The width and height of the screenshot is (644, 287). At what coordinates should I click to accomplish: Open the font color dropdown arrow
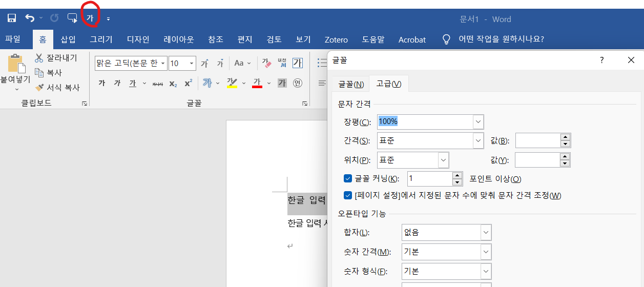click(x=268, y=83)
